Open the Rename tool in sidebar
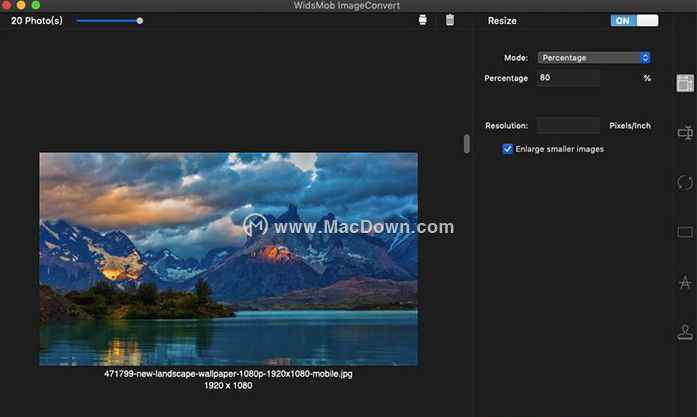Viewport: 697px width, 417px height. click(x=685, y=132)
